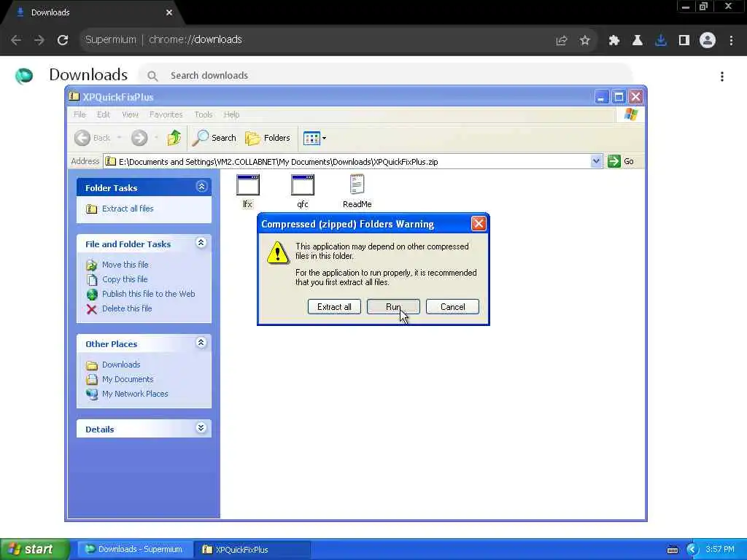Collapse File and Folder Tasks panel
Viewport: 747px width, 560px height.
(201, 243)
